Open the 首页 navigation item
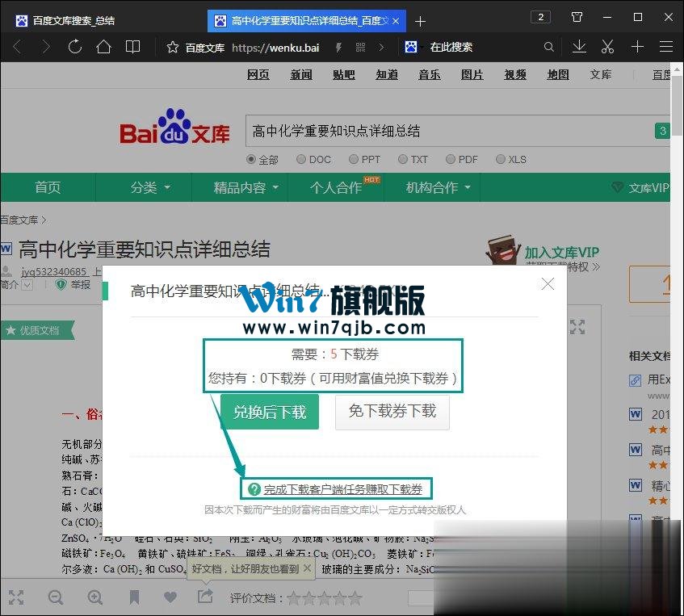The image size is (684, 616). (48, 187)
